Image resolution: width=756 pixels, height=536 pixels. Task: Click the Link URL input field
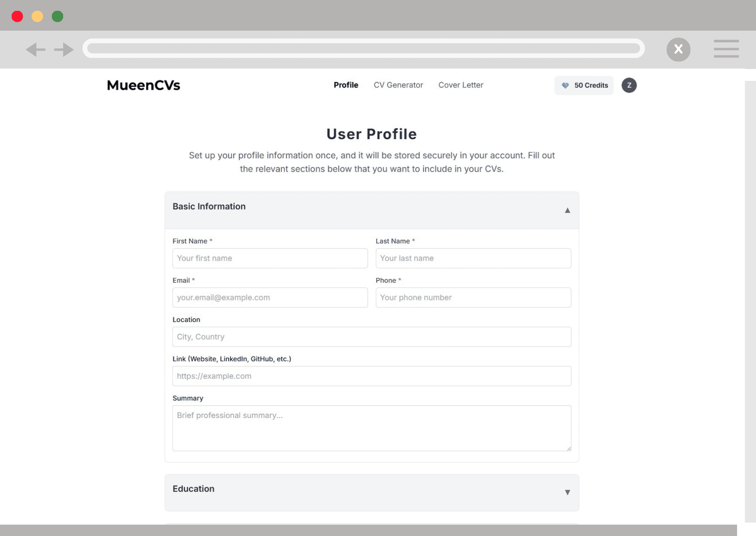pos(372,376)
